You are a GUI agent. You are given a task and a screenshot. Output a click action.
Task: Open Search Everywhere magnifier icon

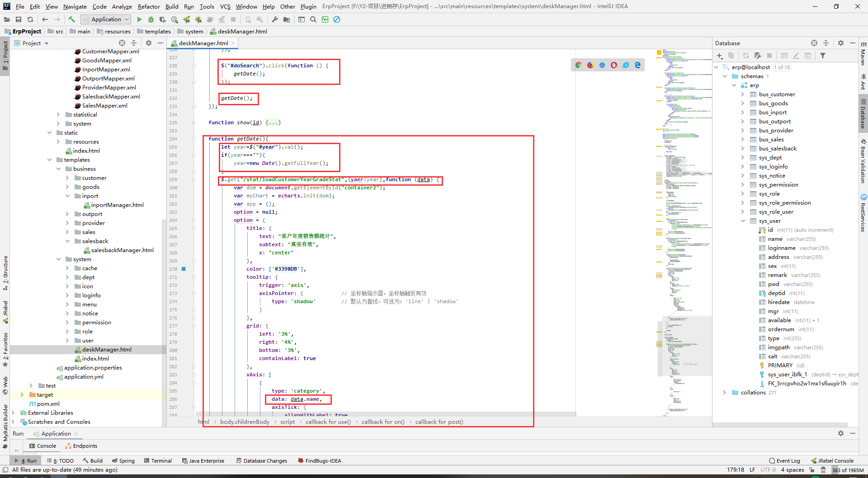tap(313, 19)
